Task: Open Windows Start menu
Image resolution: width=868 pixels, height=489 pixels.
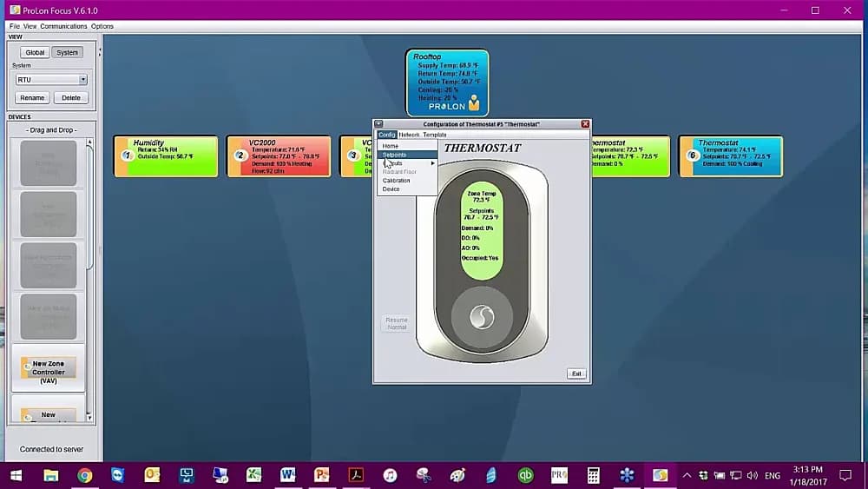Action: (x=16, y=475)
